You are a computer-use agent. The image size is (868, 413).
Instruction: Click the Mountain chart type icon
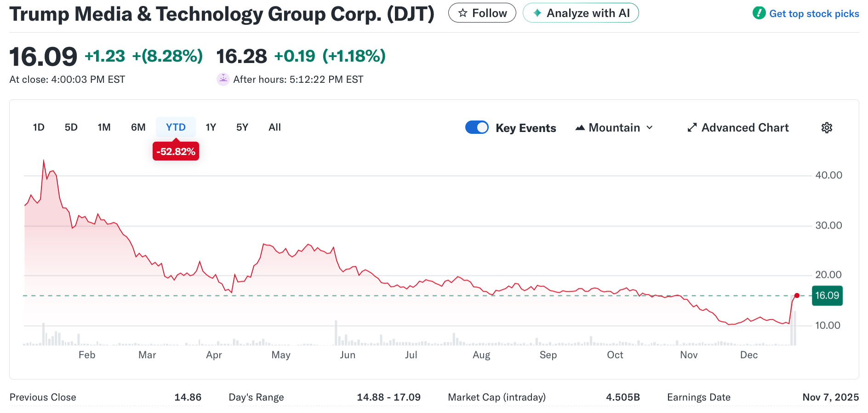click(580, 127)
